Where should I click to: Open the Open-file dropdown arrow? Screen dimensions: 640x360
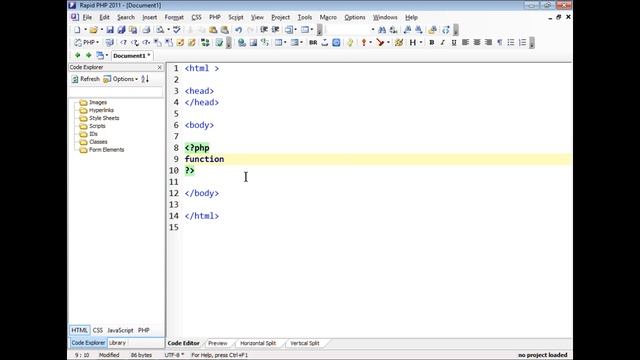point(102,30)
